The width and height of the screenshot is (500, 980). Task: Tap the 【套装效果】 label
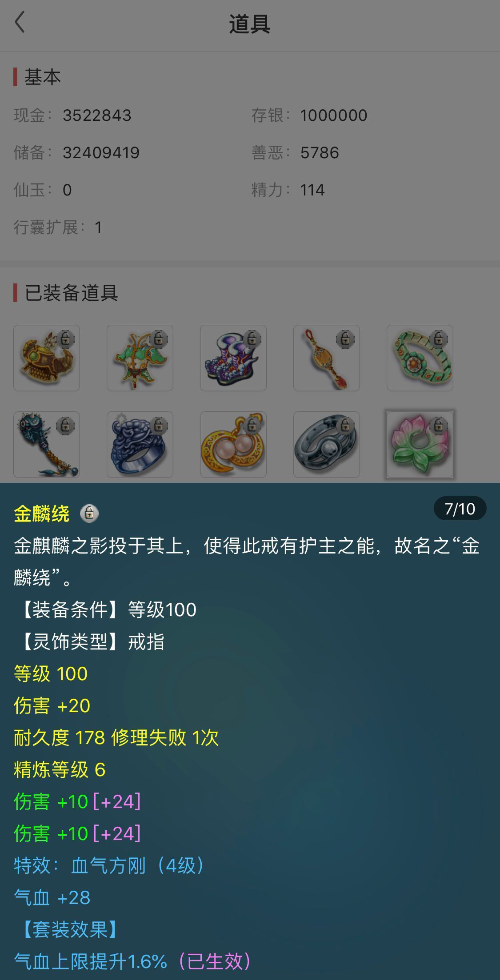tap(70, 929)
